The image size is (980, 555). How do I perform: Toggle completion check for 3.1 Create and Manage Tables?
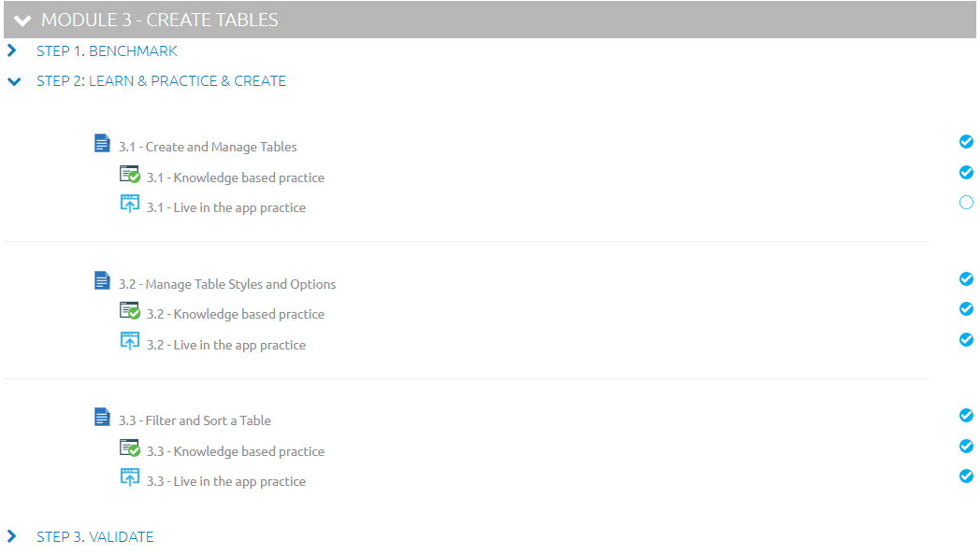[966, 142]
